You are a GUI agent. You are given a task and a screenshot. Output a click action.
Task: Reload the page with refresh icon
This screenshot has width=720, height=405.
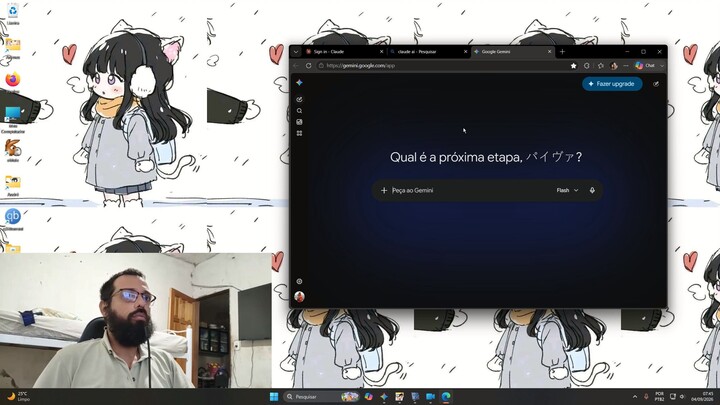(x=309, y=66)
